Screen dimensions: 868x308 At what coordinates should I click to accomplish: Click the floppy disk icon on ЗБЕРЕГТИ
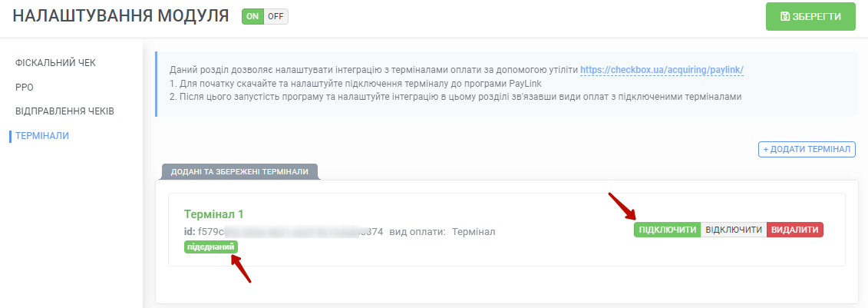(784, 17)
